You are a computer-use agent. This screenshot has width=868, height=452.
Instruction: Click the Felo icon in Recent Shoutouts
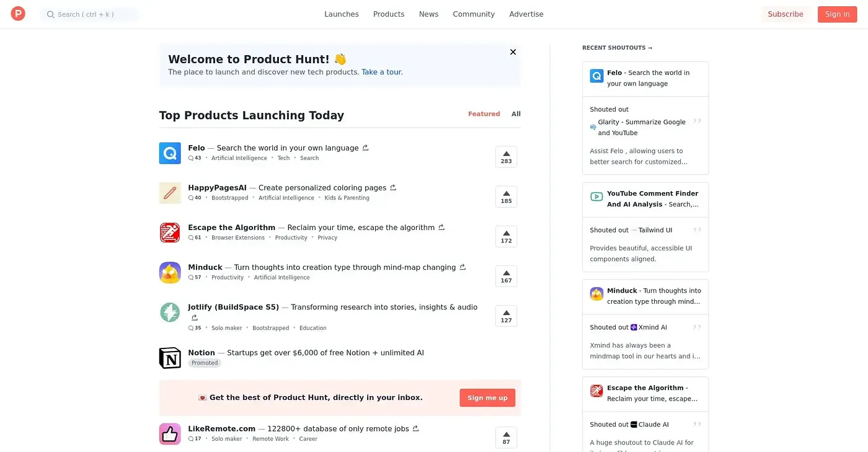pyautogui.click(x=596, y=76)
